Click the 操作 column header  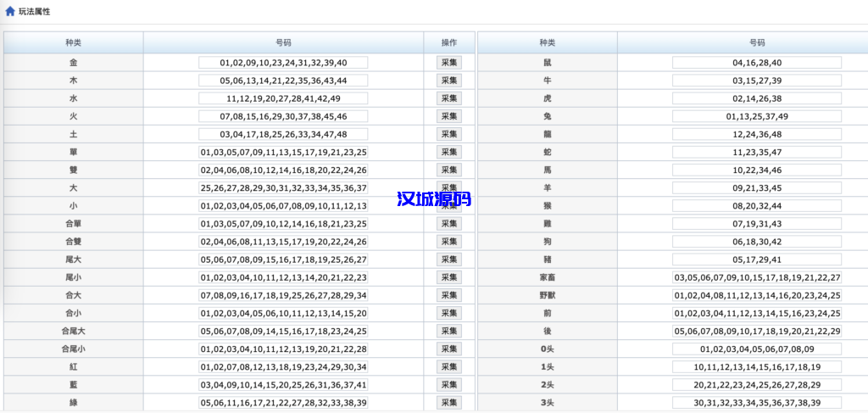448,42
